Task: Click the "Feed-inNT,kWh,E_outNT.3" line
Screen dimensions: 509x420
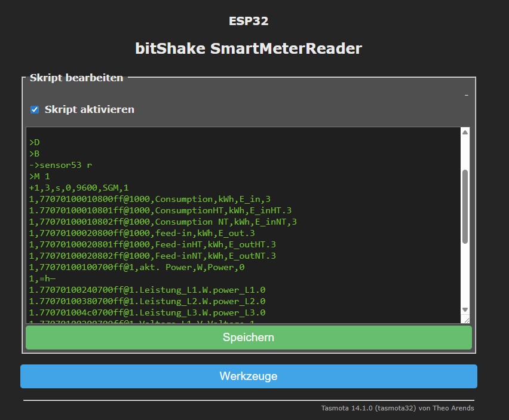Action: pos(152,256)
